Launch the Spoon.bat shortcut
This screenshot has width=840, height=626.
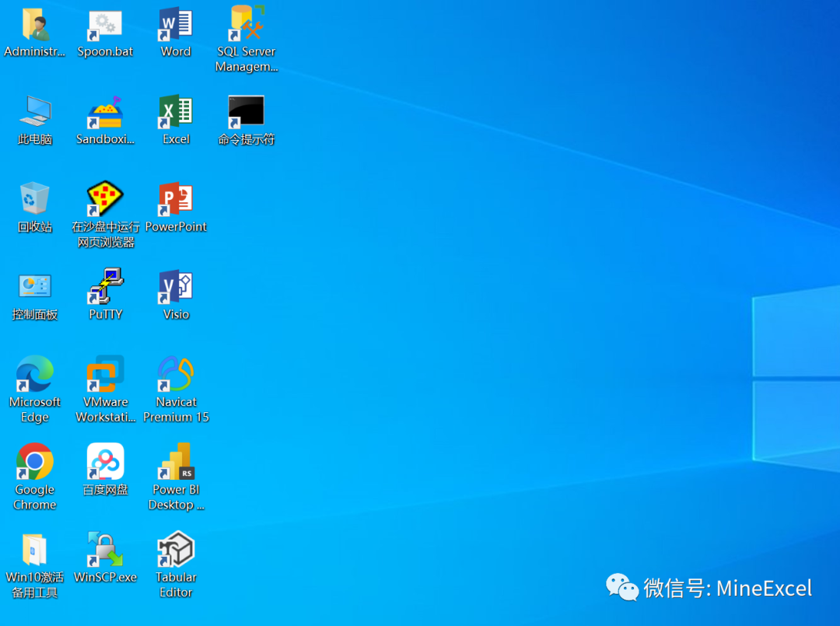click(105, 25)
